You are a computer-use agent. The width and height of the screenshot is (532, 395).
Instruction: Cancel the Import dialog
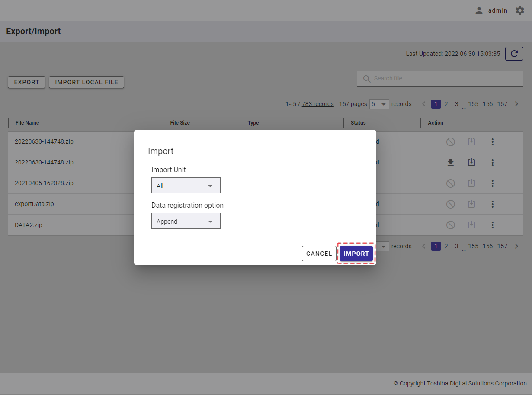[x=319, y=254]
